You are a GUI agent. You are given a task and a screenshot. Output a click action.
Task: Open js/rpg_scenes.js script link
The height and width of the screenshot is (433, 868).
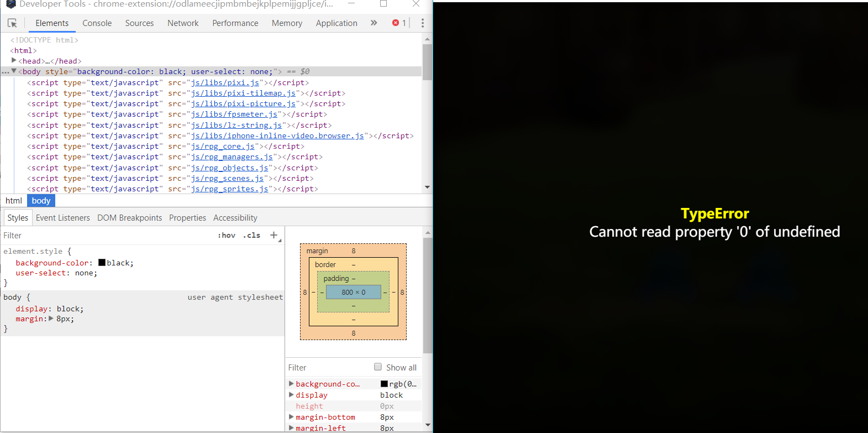(227, 178)
